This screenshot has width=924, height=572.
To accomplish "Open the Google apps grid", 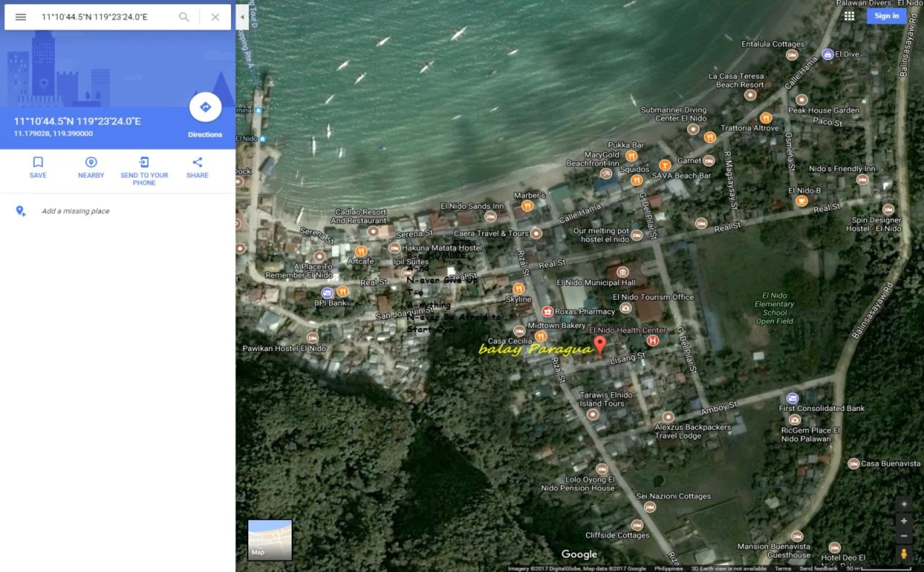I will tap(849, 16).
